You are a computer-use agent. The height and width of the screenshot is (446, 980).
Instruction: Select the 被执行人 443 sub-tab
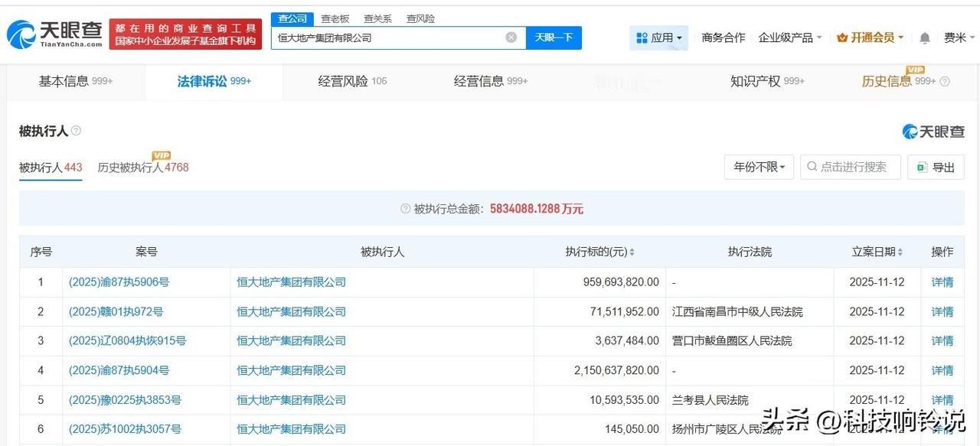click(x=51, y=168)
